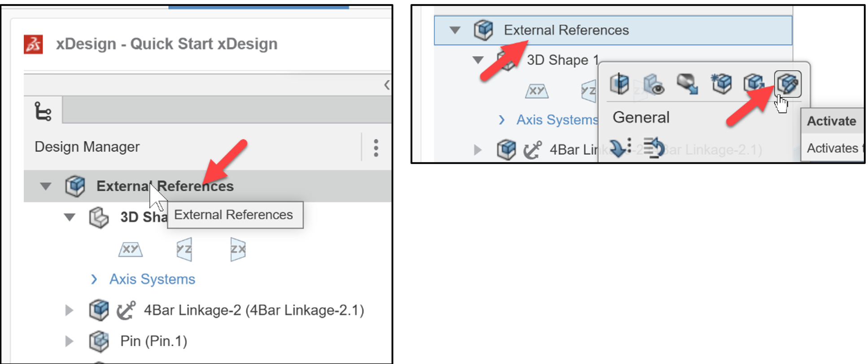Choose Activate from the context menu
Image resolution: width=868 pixels, height=364 pixels.
832,121
